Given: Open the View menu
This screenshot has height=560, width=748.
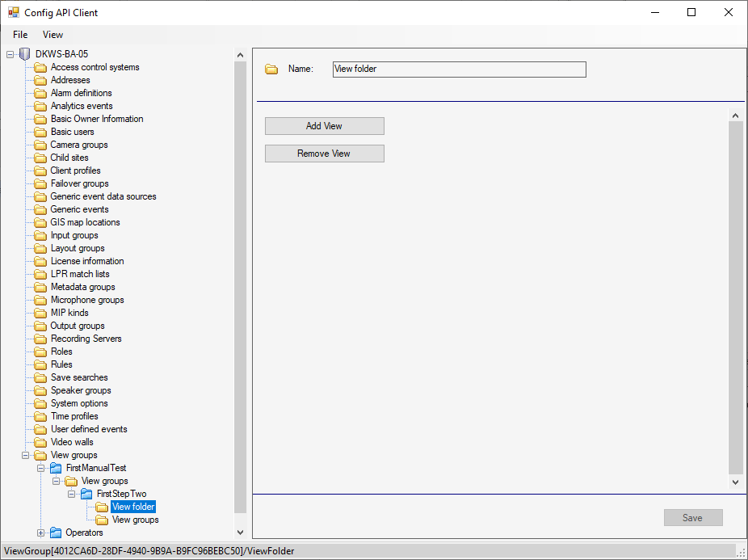Looking at the screenshot, I should coord(53,35).
